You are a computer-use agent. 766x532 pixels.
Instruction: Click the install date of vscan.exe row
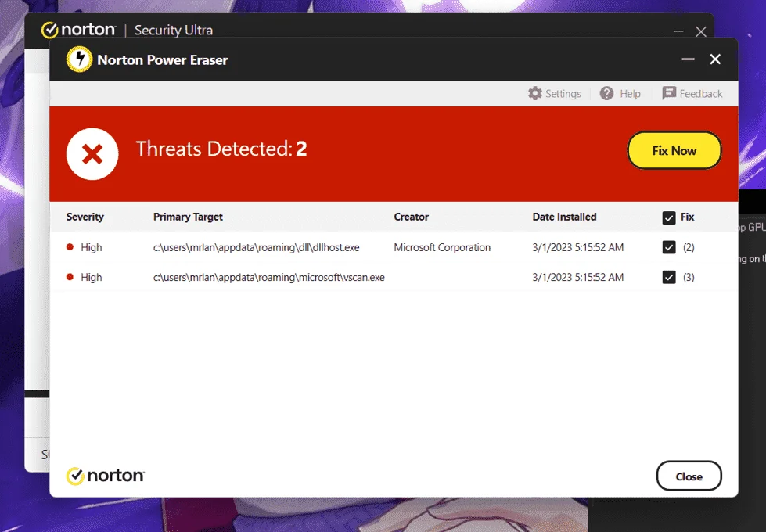point(578,277)
